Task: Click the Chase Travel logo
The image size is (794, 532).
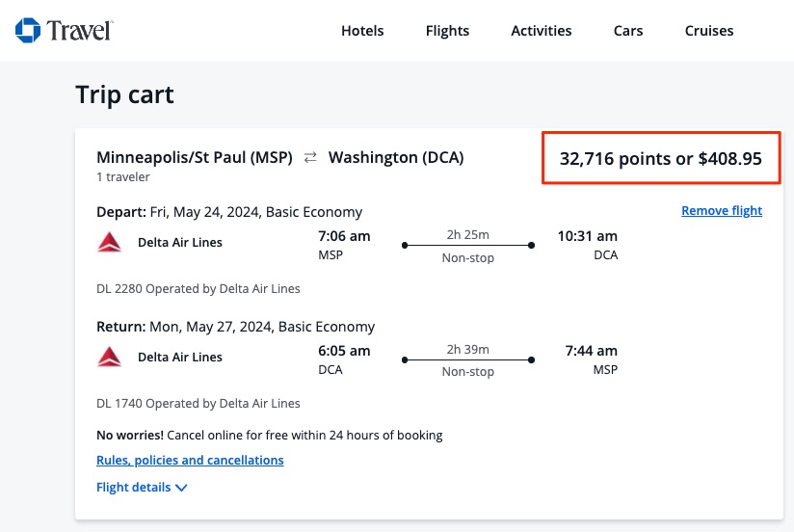Action: coord(64,31)
